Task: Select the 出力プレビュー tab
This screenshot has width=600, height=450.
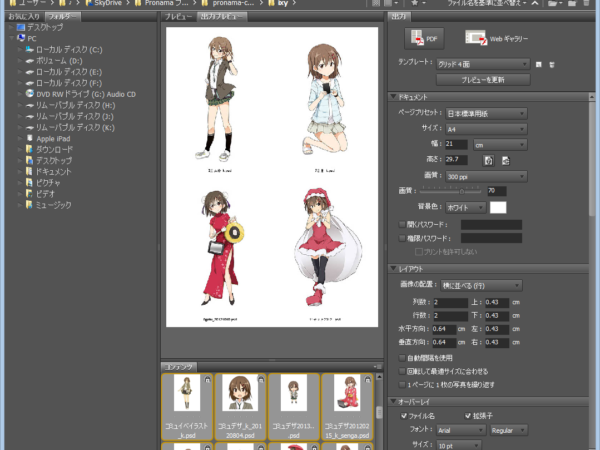Action: coord(222,16)
